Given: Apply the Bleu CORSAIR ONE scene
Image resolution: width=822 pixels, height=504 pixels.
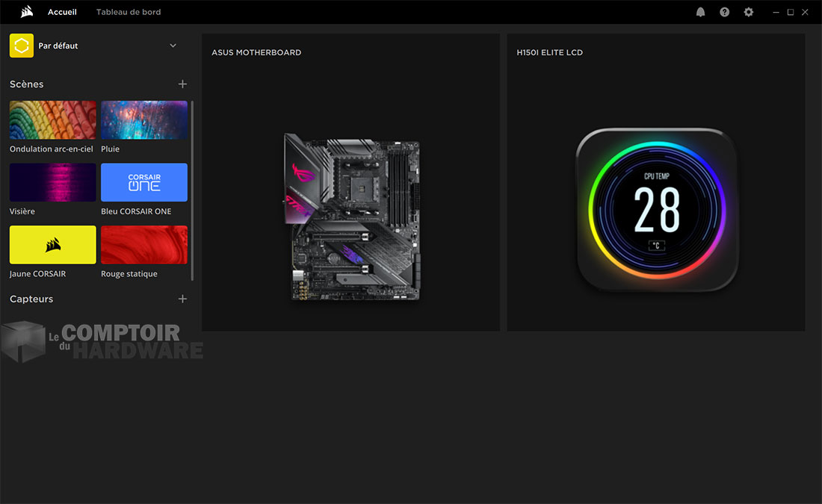Looking at the screenshot, I should (x=144, y=182).
